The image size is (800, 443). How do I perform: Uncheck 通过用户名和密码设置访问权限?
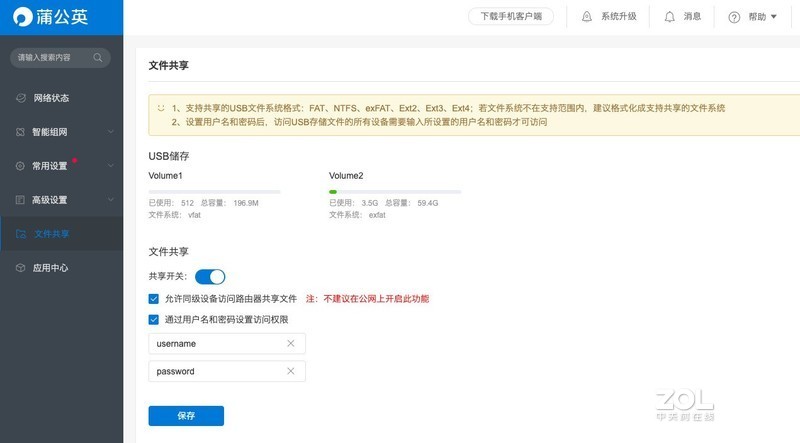click(154, 319)
